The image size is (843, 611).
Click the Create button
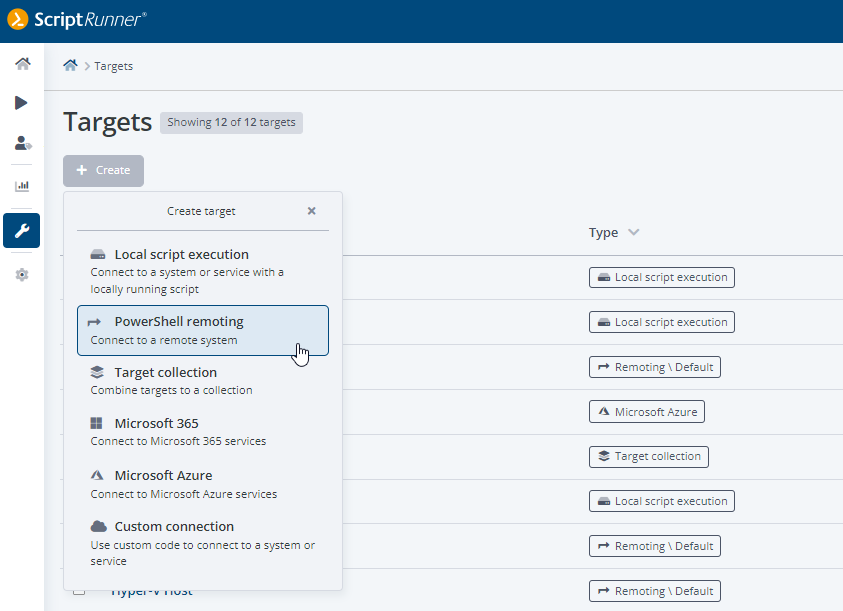click(x=103, y=170)
